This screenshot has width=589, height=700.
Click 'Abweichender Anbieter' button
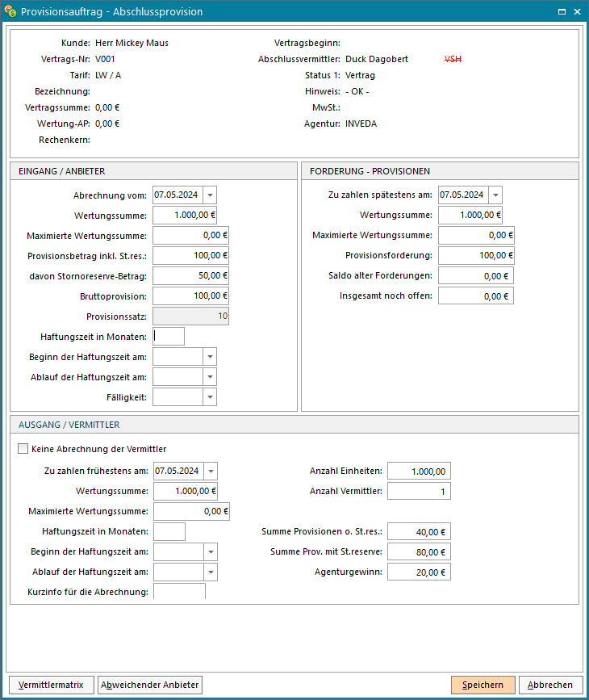(150, 685)
